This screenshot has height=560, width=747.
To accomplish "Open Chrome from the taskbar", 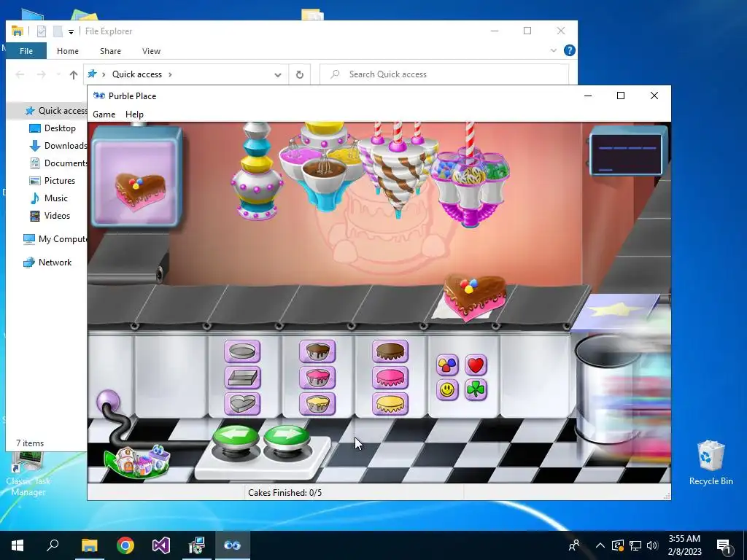I will click(125, 545).
